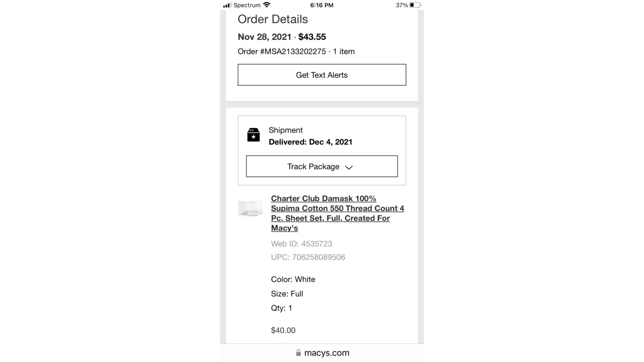Open the Charter Club Damask sheet set link
The height and width of the screenshot is (362, 644).
point(338,213)
